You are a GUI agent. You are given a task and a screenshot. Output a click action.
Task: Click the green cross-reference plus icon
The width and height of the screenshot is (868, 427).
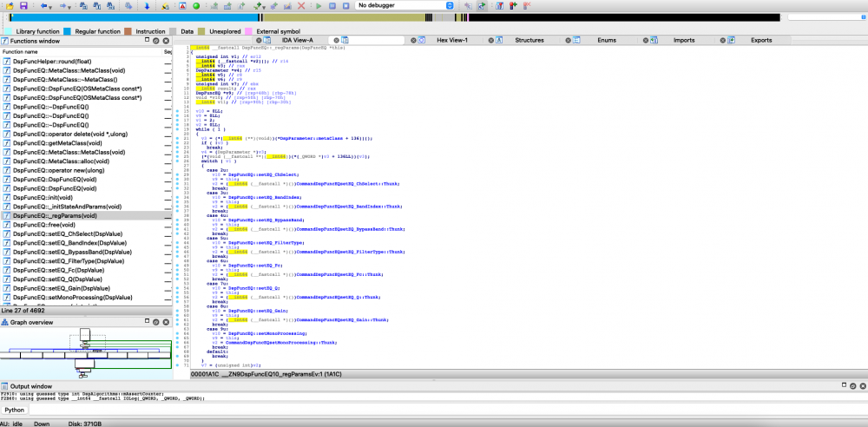tap(257, 5)
